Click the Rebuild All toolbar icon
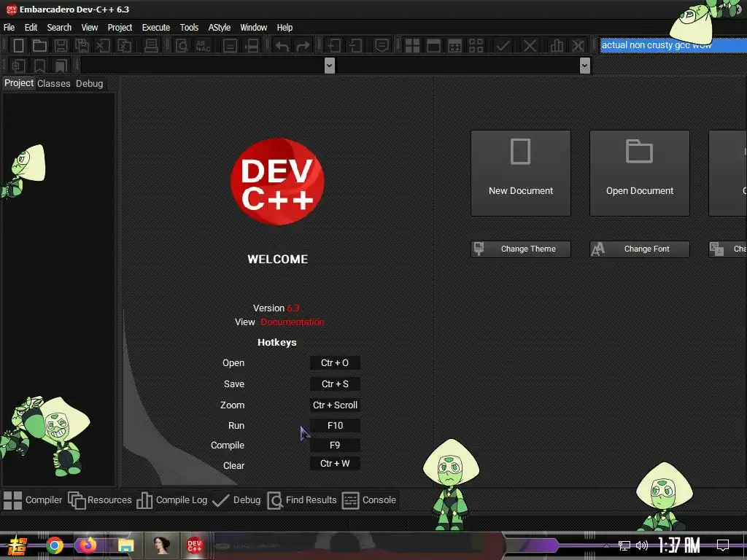This screenshot has width=747, height=560. (x=476, y=46)
